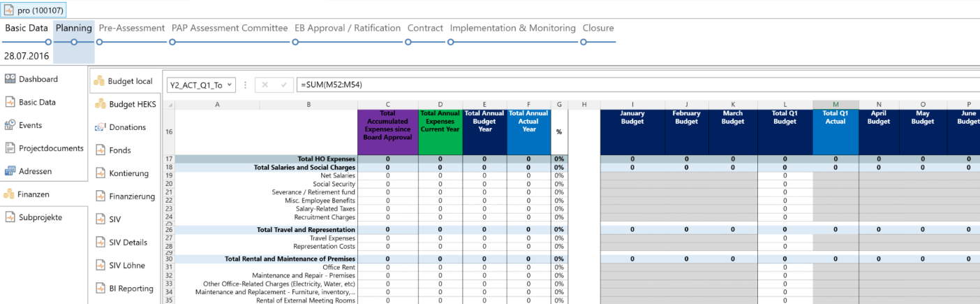Select the Pre-Assessment phase marker
Viewport: 980px width, 304px height.
tap(101, 42)
